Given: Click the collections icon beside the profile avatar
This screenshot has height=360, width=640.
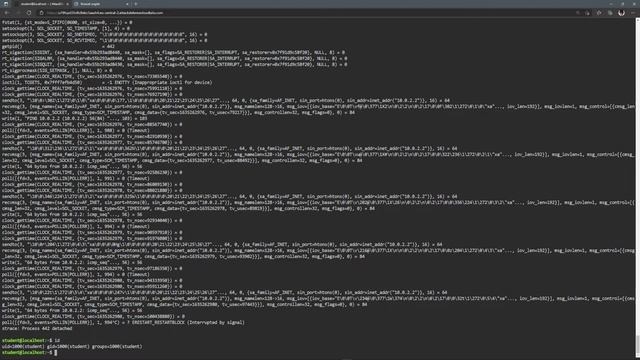Looking at the screenshot, I should [610, 13].
